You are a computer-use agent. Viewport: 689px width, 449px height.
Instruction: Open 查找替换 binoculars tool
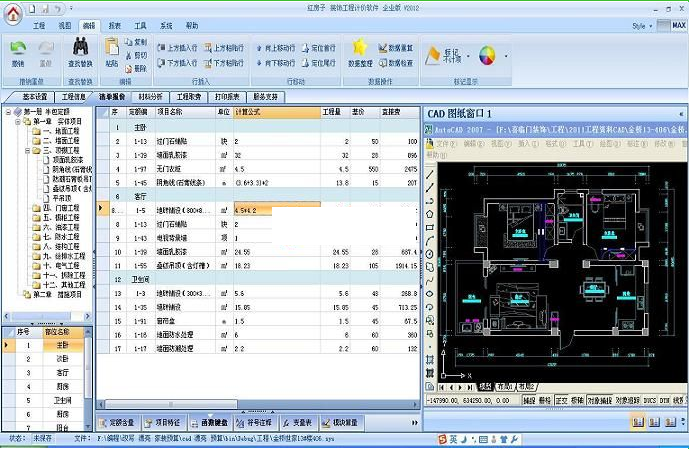(81, 48)
